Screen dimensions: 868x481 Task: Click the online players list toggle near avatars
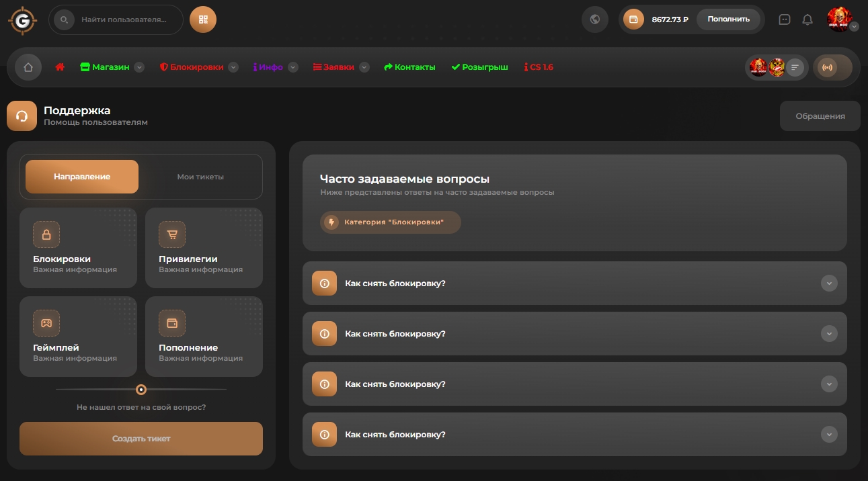click(794, 67)
